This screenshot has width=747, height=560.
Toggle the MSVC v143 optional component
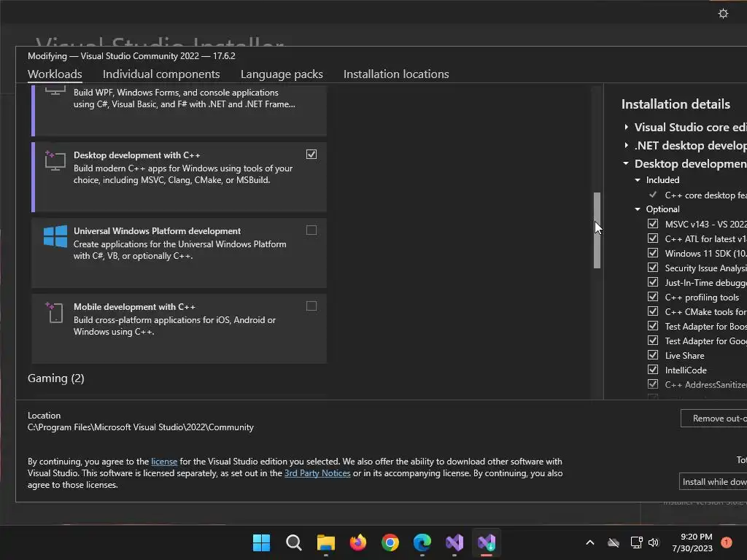pos(653,224)
